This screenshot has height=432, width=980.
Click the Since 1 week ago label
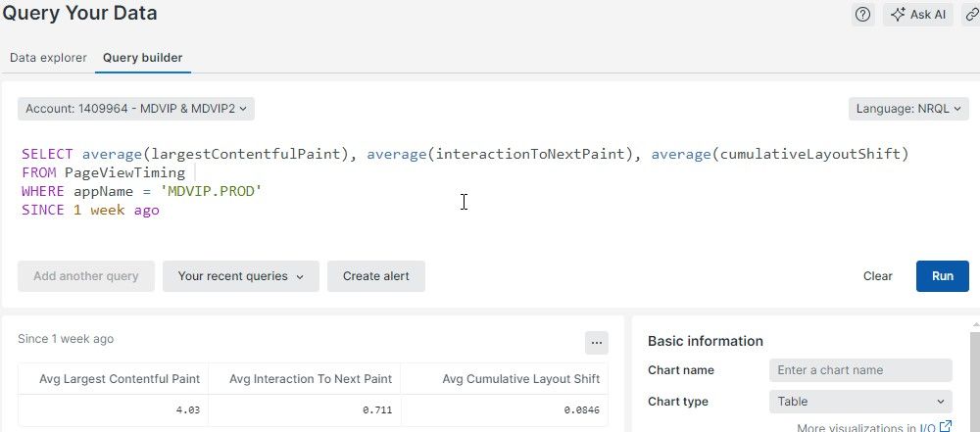click(66, 339)
